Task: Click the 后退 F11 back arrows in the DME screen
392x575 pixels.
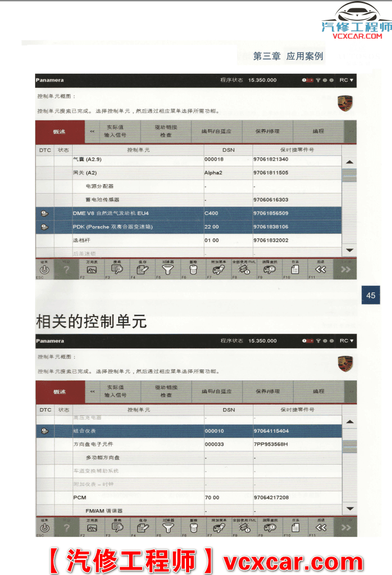Action: coord(320,269)
